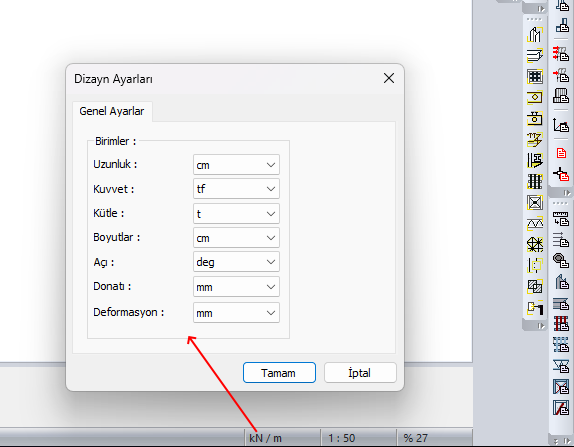Screen dimensions: 574x447
Task: Click the light blue grid settings icon
Action: click(561, 344)
